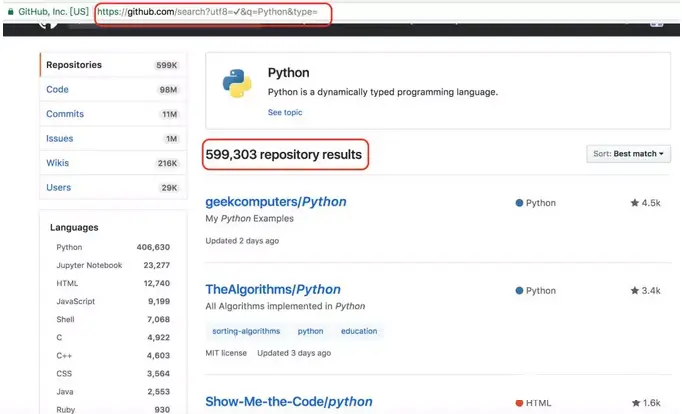
Task: Open the Sort: Best match dropdown
Action: pos(629,154)
